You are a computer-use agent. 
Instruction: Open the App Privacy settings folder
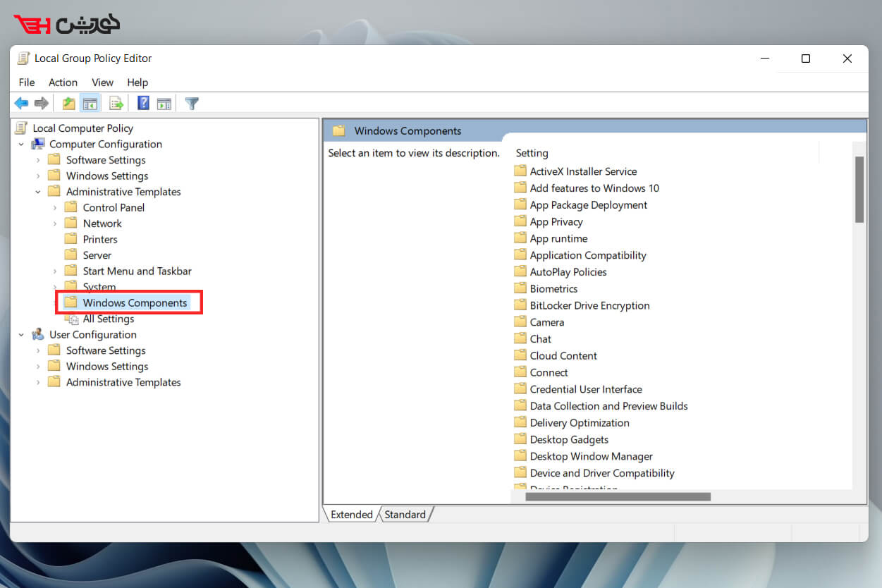pos(557,221)
